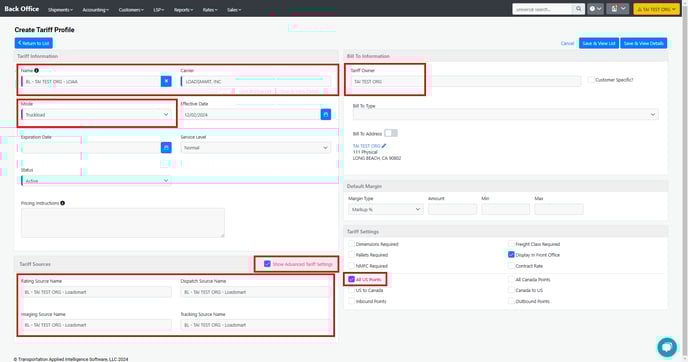Toggle the Customer Specific checkbox
The height and width of the screenshot is (362, 688).
tap(591, 80)
